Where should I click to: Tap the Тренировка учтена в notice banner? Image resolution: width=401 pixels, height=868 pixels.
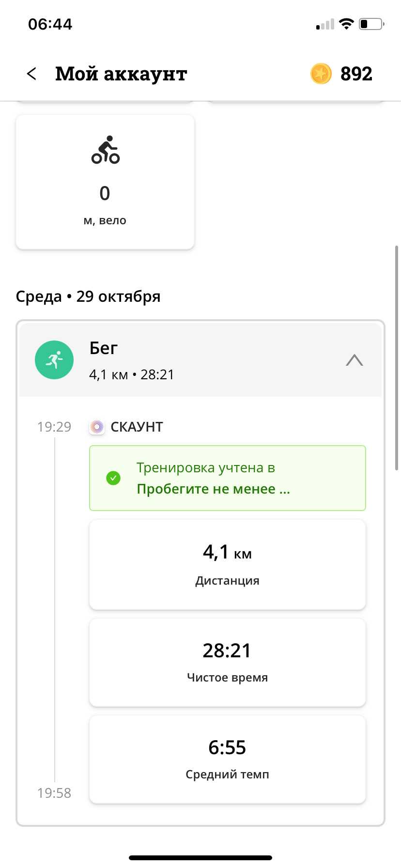228,478
